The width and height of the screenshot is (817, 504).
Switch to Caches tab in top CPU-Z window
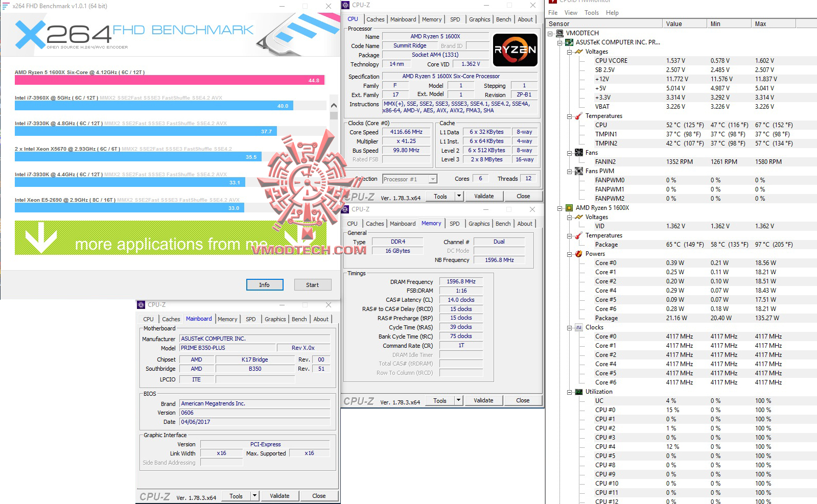(376, 19)
